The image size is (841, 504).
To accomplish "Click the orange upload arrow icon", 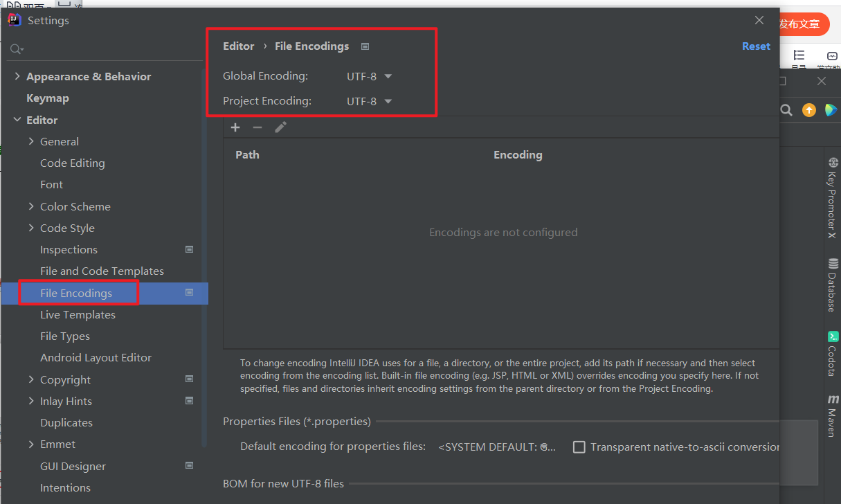I will (x=808, y=109).
